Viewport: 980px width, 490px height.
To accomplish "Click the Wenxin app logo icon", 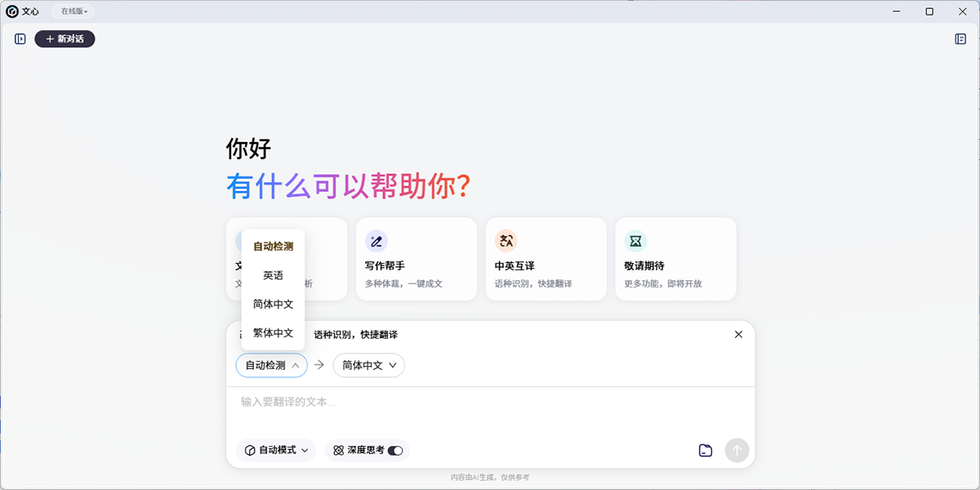I will click(12, 11).
